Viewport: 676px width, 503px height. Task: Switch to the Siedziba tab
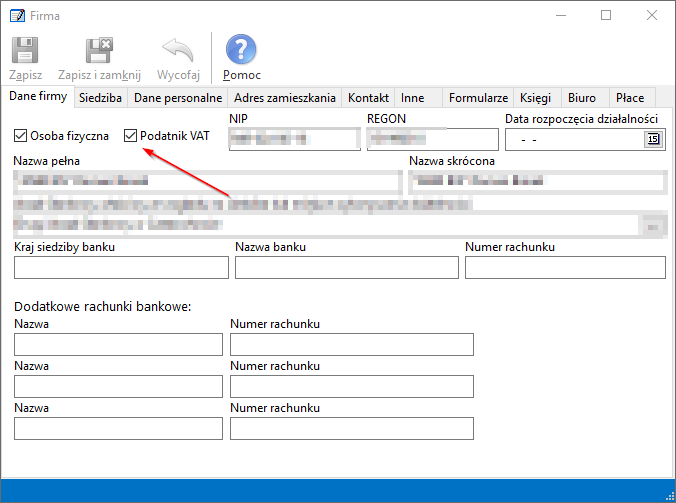point(101,98)
